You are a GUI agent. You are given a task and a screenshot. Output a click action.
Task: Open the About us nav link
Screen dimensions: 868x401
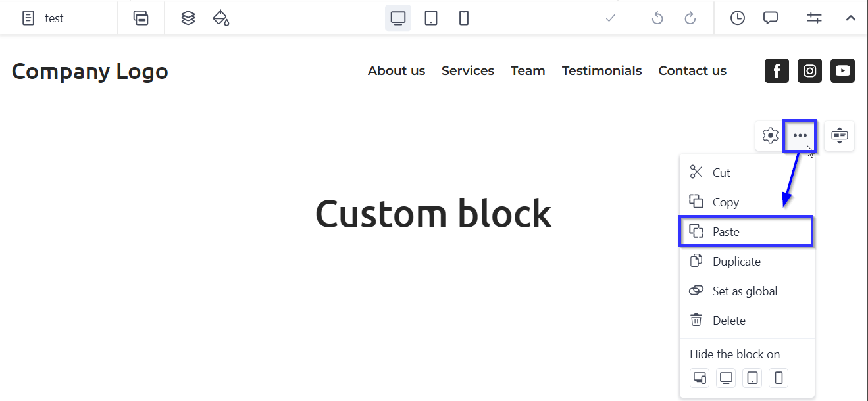coord(396,70)
